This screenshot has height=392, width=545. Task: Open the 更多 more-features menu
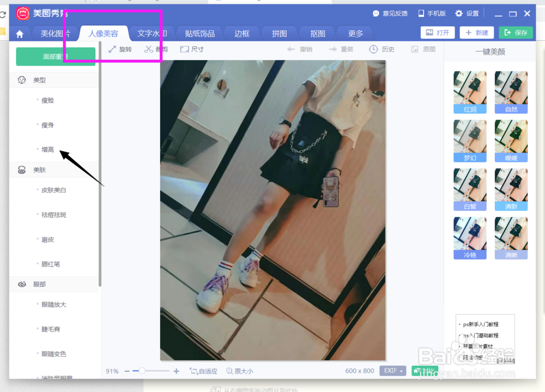tap(355, 33)
